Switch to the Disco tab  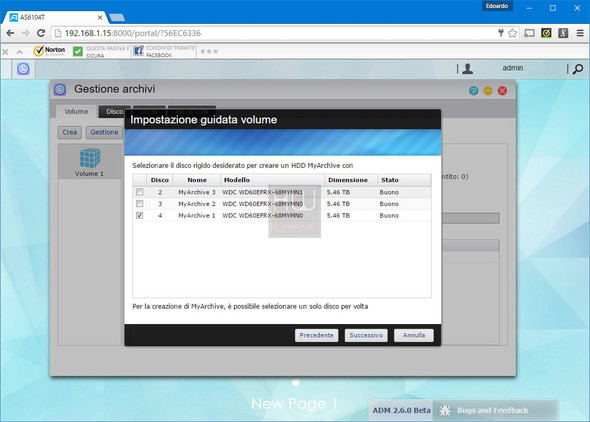(x=114, y=111)
